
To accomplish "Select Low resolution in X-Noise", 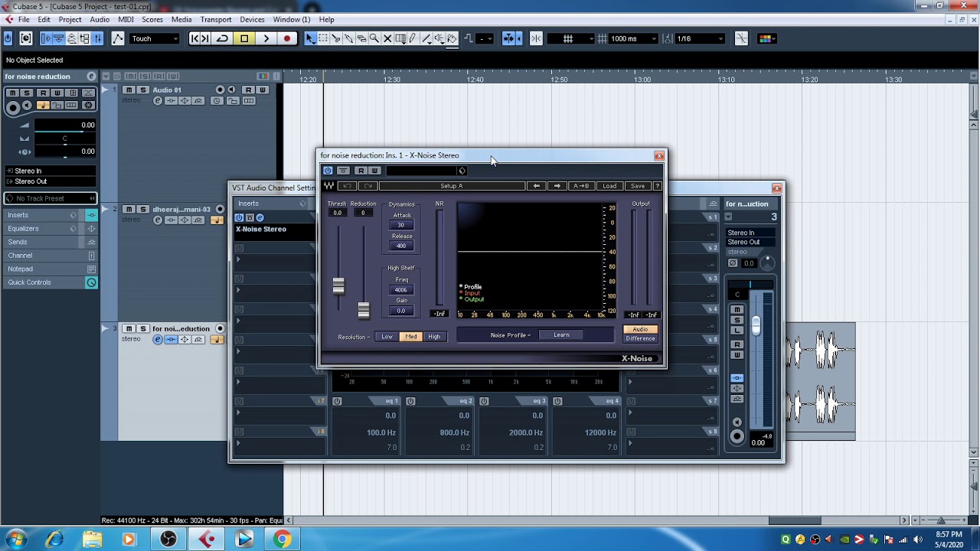I will [x=387, y=337].
